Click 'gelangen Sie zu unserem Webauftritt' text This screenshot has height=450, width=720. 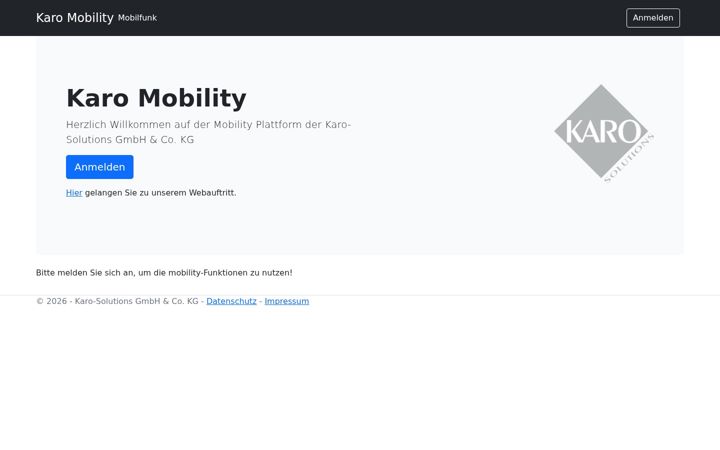(x=160, y=193)
